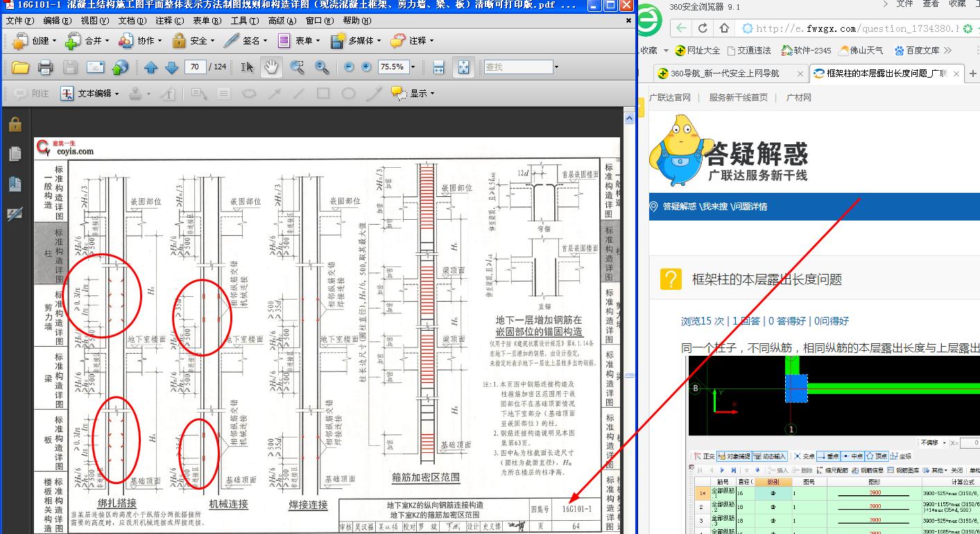Open the 注释 menu in menu bar
Image resolution: width=980 pixels, height=534 pixels.
[170, 21]
